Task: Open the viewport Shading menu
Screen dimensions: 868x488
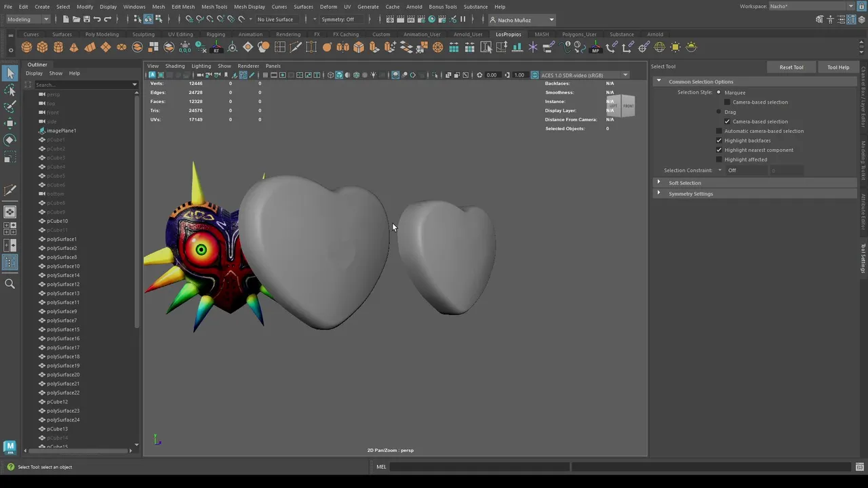Action: (x=175, y=66)
